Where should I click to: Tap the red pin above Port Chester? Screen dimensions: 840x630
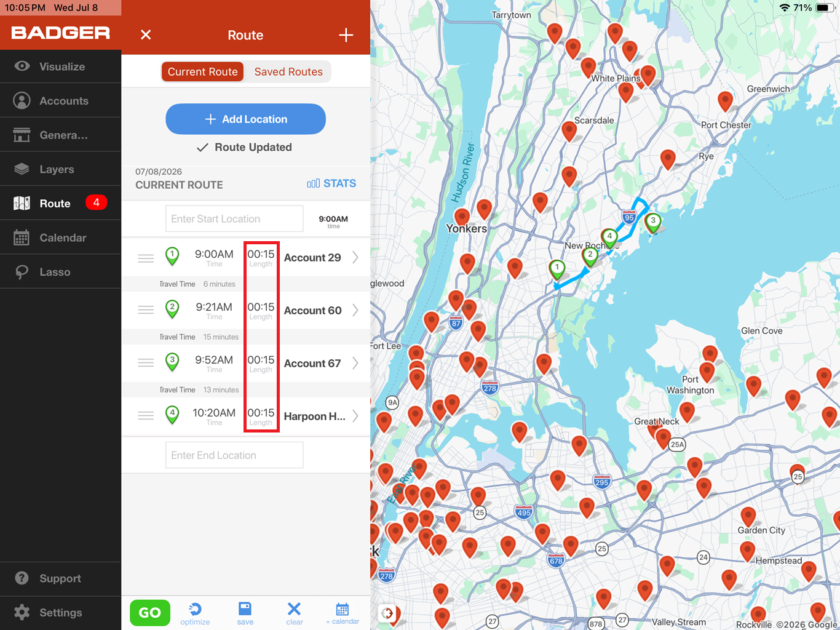[726, 101]
